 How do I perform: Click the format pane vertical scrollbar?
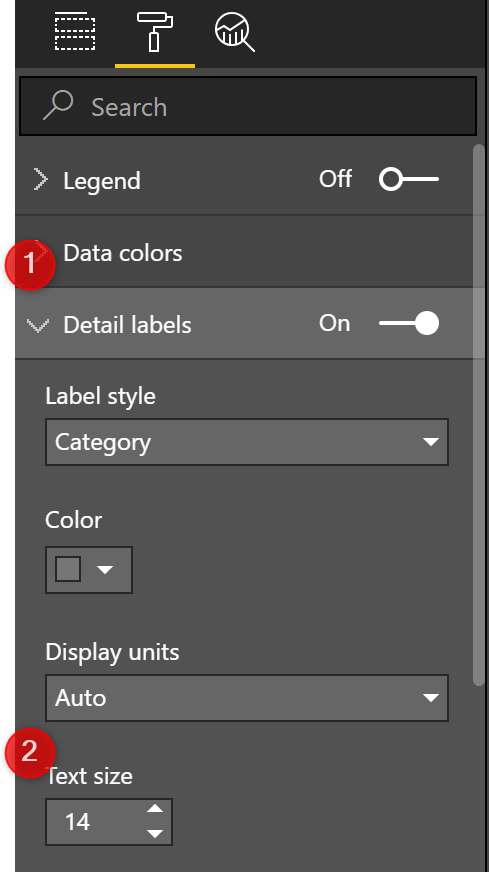(478, 414)
